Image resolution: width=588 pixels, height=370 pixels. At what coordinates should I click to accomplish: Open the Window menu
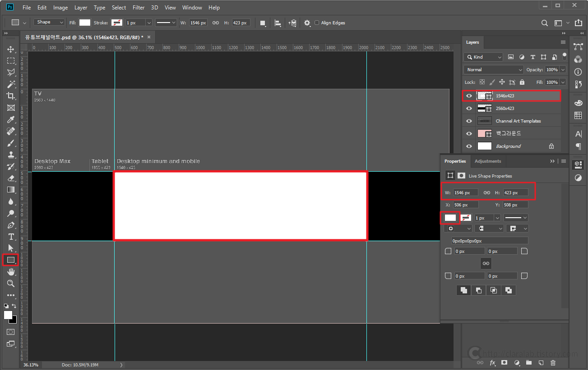coord(192,8)
